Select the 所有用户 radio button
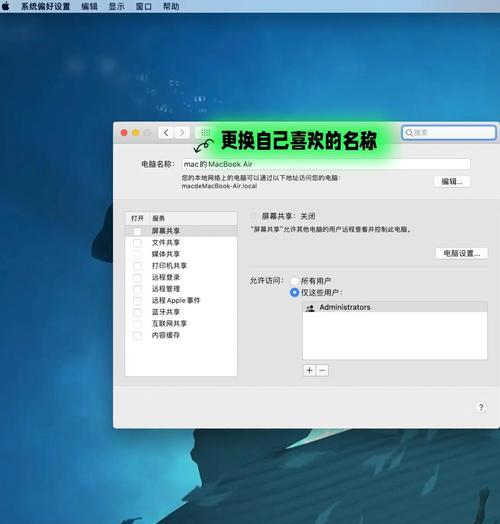Image resolution: width=500 pixels, height=524 pixels. (x=294, y=281)
